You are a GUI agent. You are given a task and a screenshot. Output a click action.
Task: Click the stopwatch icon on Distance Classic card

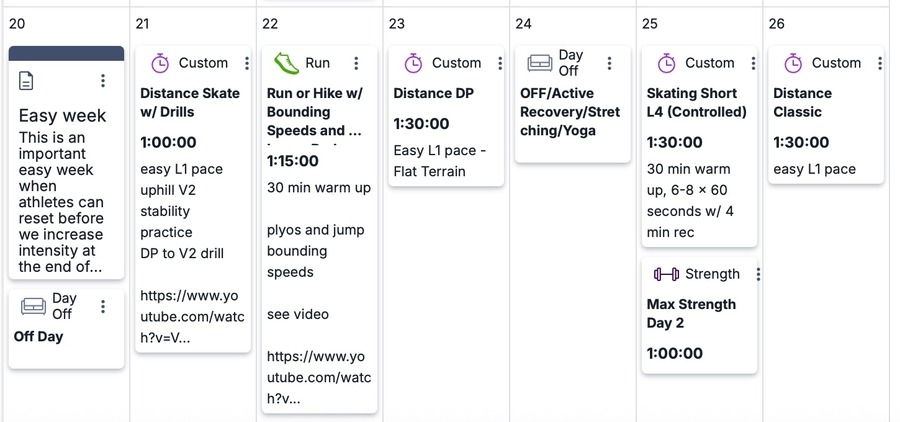[x=793, y=63]
